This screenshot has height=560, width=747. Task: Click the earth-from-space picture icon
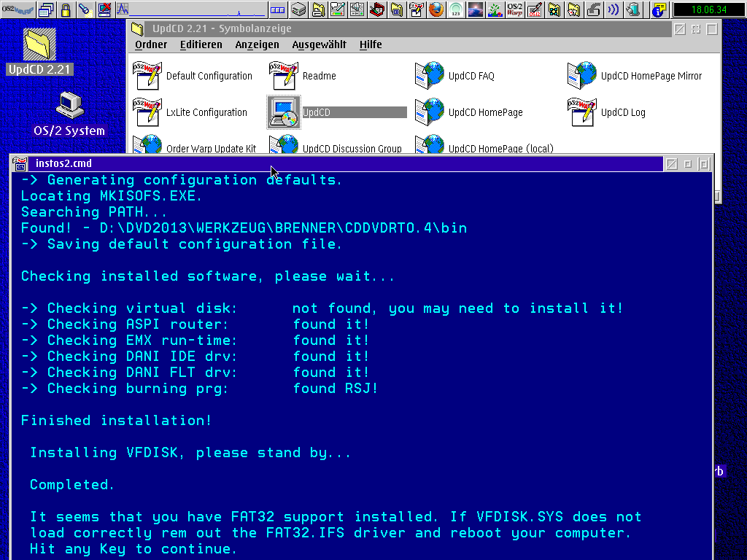476,9
